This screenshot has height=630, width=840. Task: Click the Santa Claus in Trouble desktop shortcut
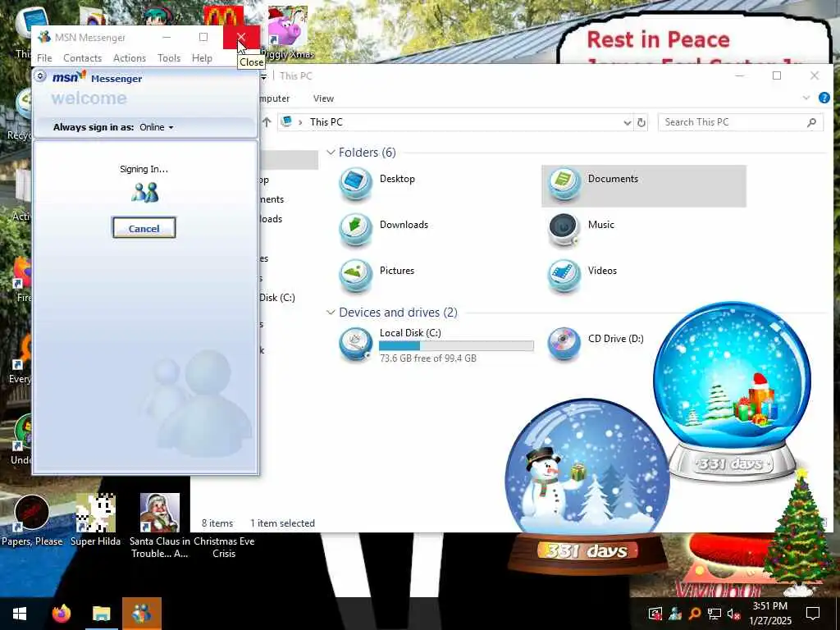pos(159,526)
